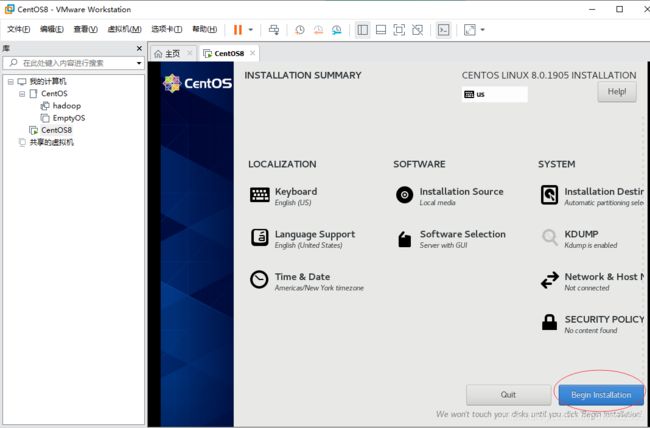Open the 选项卡(T) menu

point(167,29)
